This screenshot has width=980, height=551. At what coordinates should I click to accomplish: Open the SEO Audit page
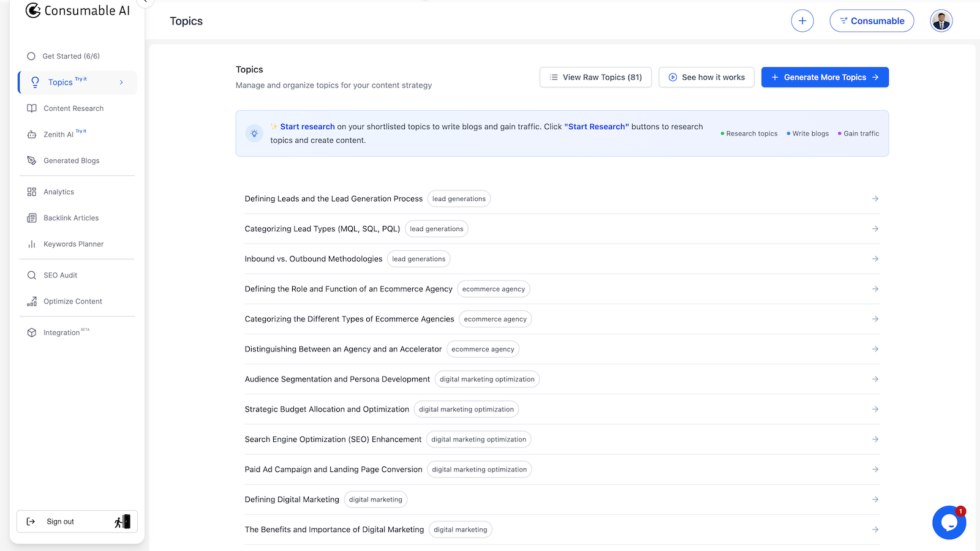[x=60, y=275]
